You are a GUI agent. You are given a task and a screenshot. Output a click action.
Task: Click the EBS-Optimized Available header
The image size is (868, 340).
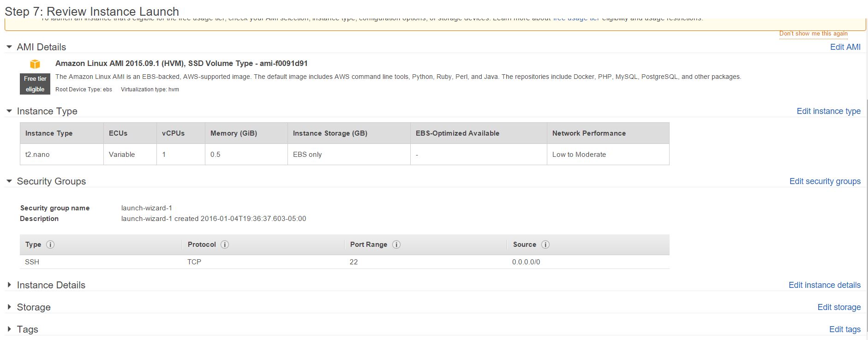(479, 133)
